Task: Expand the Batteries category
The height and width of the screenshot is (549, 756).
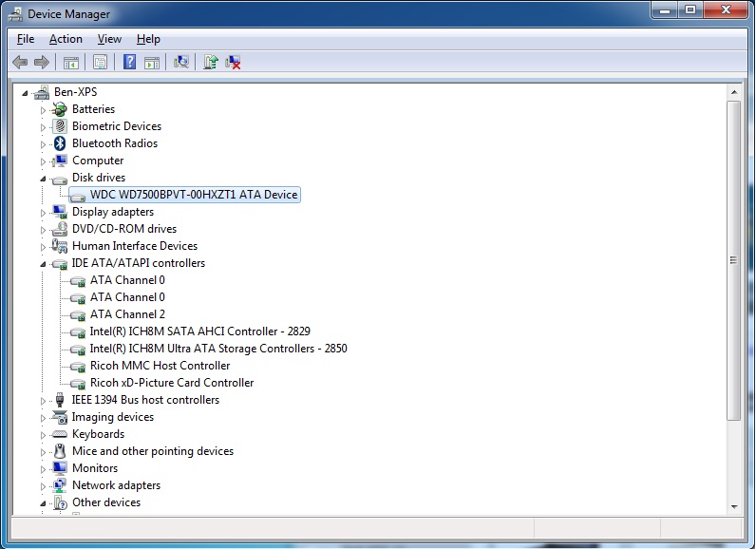Action: tap(43, 110)
